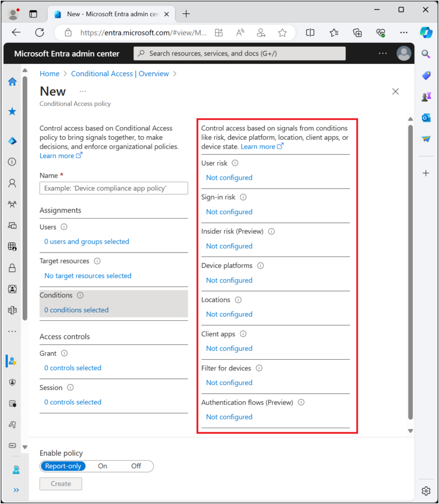Image resolution: width=439 pixels, height=504 pixels.
Task: Switch to the Microsoft Entra admin center tab
Action: 112,14
